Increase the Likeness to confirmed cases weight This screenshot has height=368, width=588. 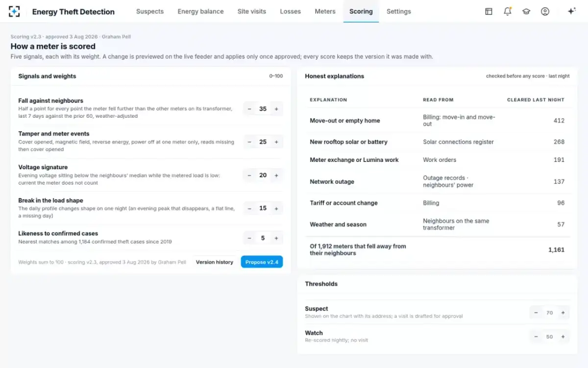(x=276, y=238)
